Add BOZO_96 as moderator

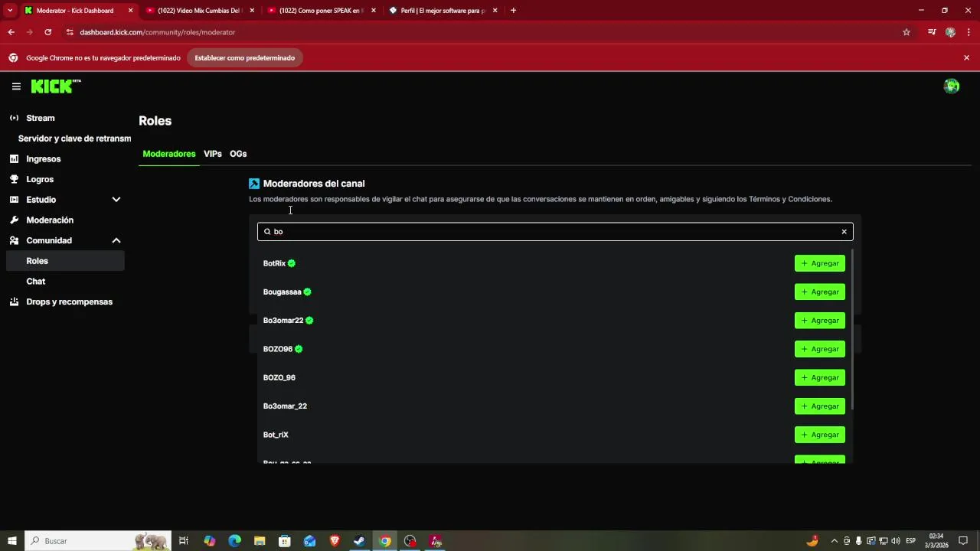[820, 377]
